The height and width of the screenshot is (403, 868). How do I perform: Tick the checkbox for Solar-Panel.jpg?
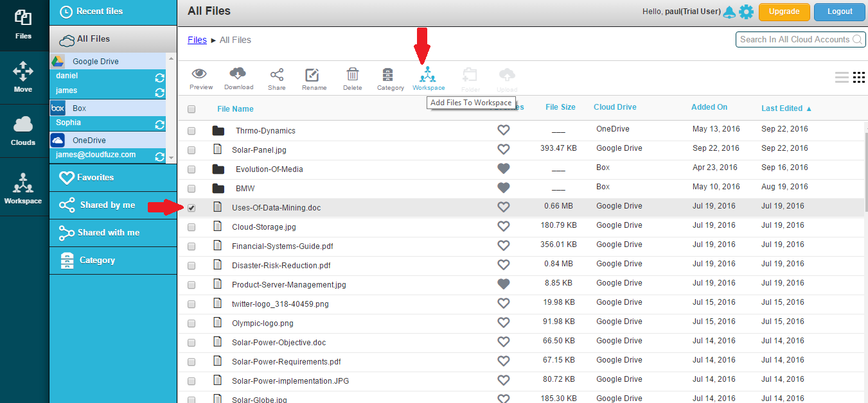[191, 150]
